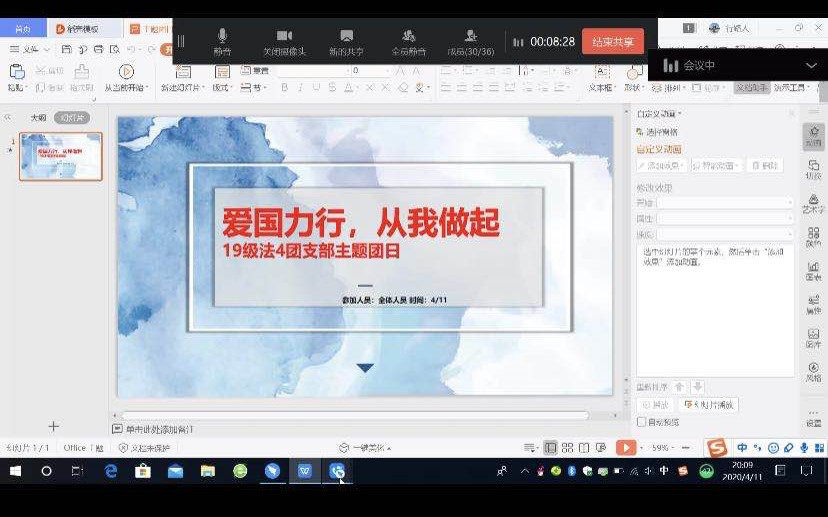Open the Animation sidebar panel icon
Viewport: 828px width, 517px height.
[813, 136]
